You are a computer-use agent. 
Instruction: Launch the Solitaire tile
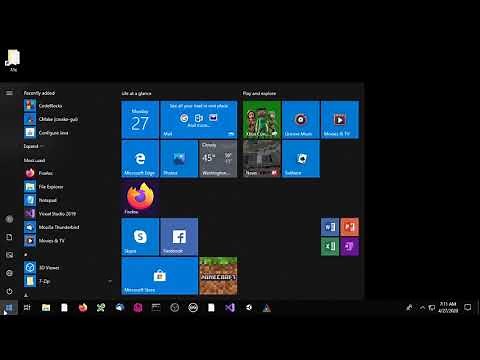click(301, 158)
